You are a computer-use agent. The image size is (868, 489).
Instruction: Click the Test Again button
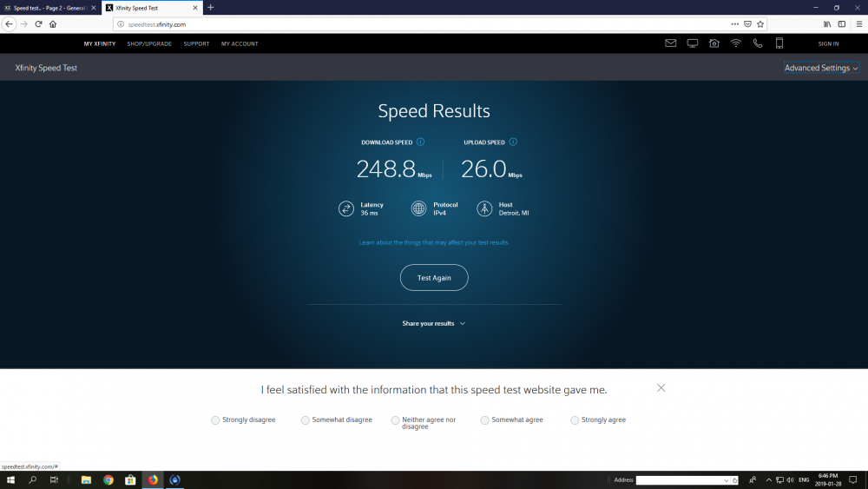433,278
